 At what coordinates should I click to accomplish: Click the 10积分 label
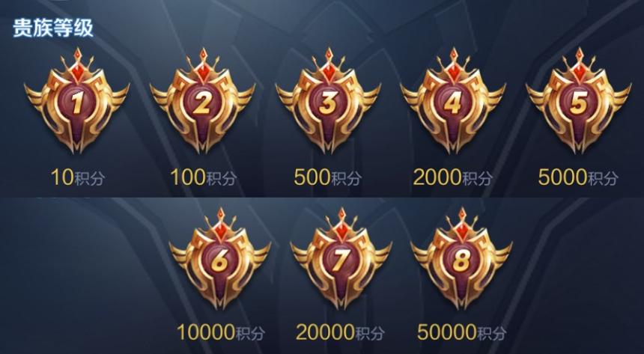point(78,177)
